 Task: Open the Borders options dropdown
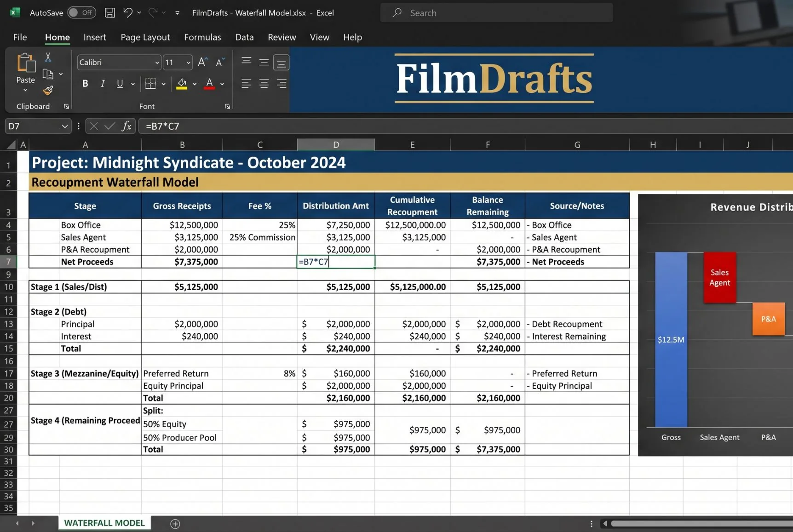(x=163, y=84)
